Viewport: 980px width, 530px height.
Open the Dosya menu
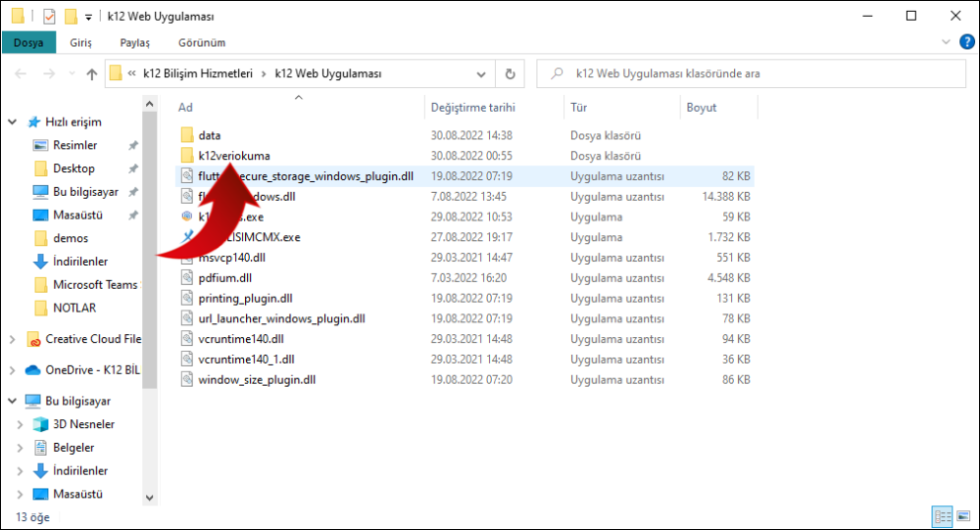[x=28, y=42]
